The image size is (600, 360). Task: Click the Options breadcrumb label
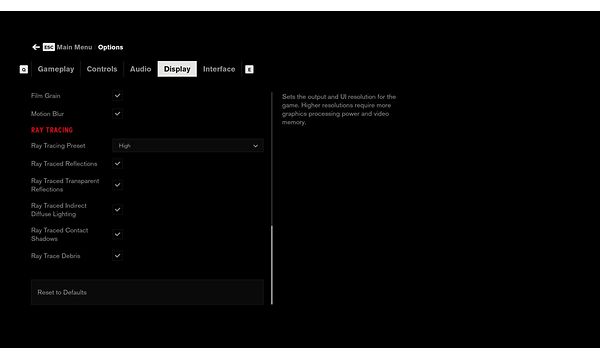(110, 47)
